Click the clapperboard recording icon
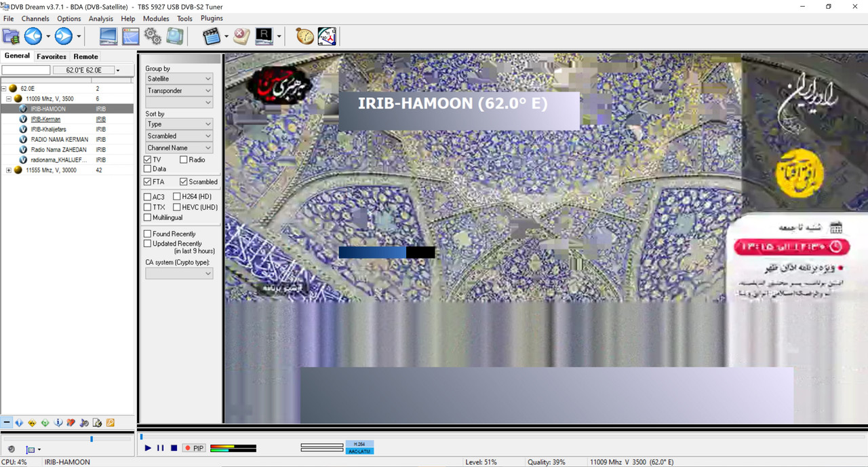The width and height of the screenshot is (868, 467). (212, 36)
